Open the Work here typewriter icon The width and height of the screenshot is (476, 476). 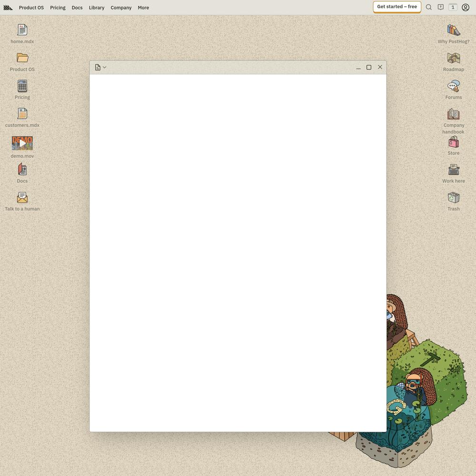pyautogui.click(x=454, y=169)
